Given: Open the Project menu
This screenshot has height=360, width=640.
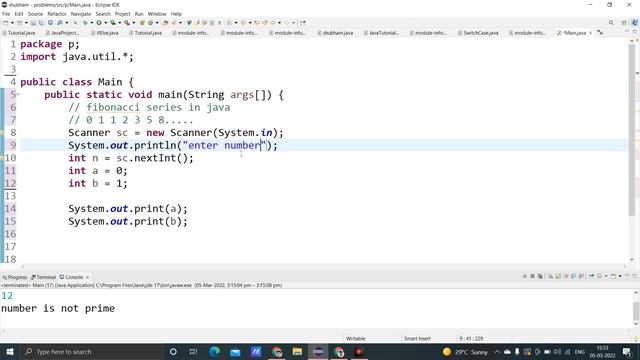Looking at the screenshot, I should (x=122, y=14).
